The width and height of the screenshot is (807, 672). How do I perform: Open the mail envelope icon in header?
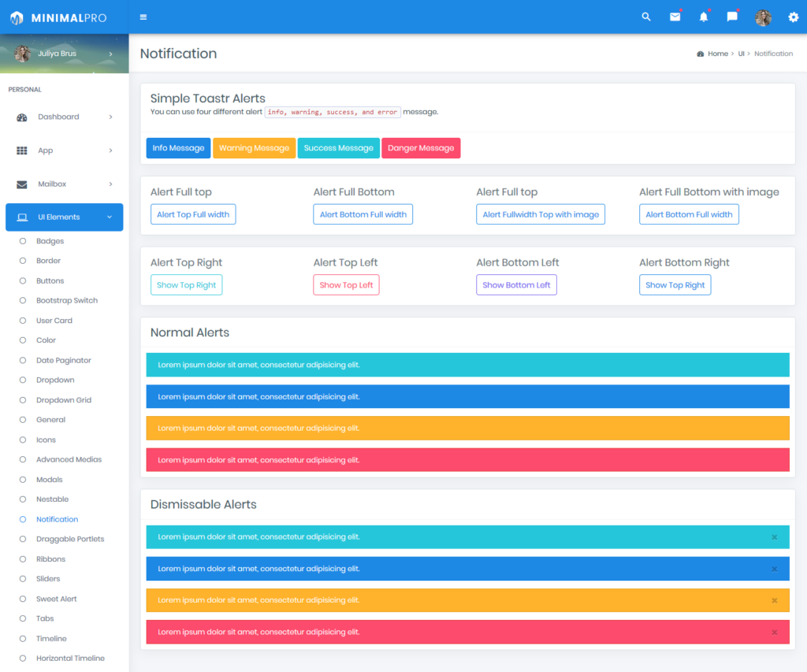click(675, 17)
